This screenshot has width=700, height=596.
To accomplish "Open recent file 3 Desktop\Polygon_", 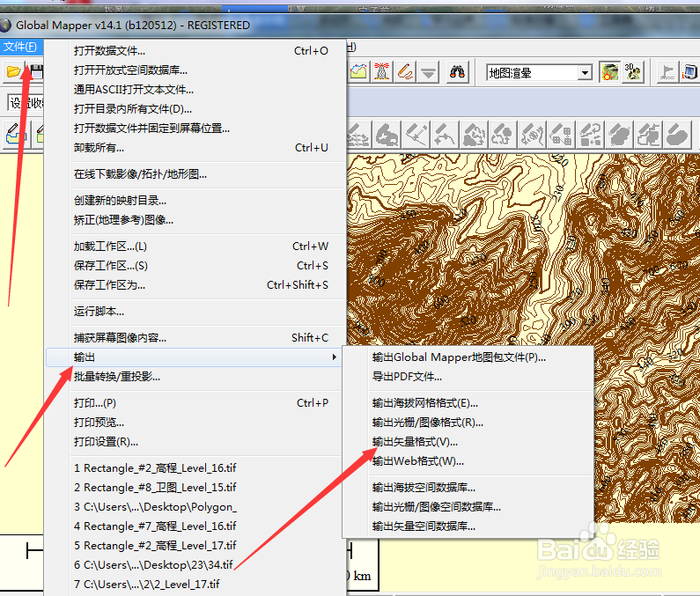I will pos(196,507).
